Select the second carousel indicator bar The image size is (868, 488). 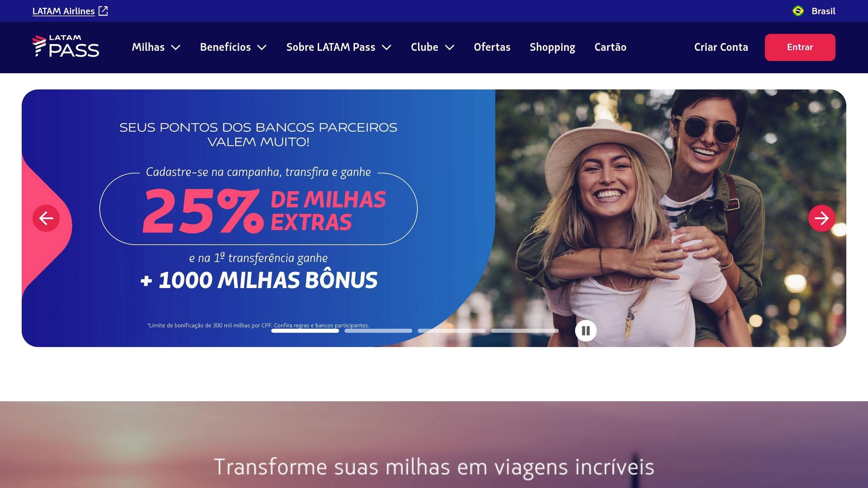point(378,331)
